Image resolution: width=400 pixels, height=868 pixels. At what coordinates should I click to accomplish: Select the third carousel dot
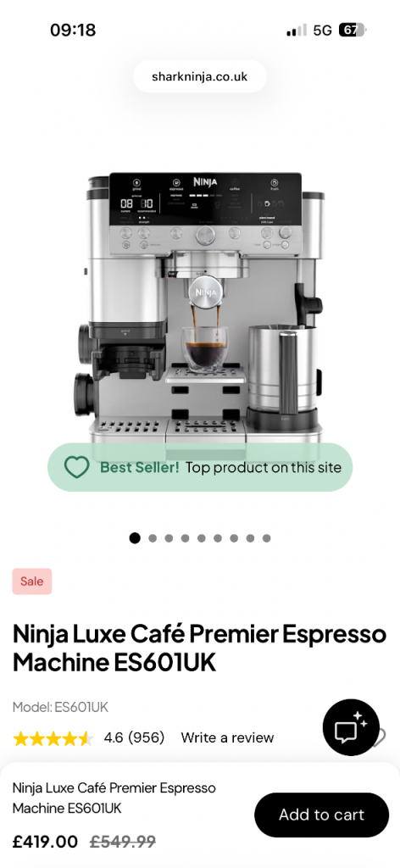point(169,538)
